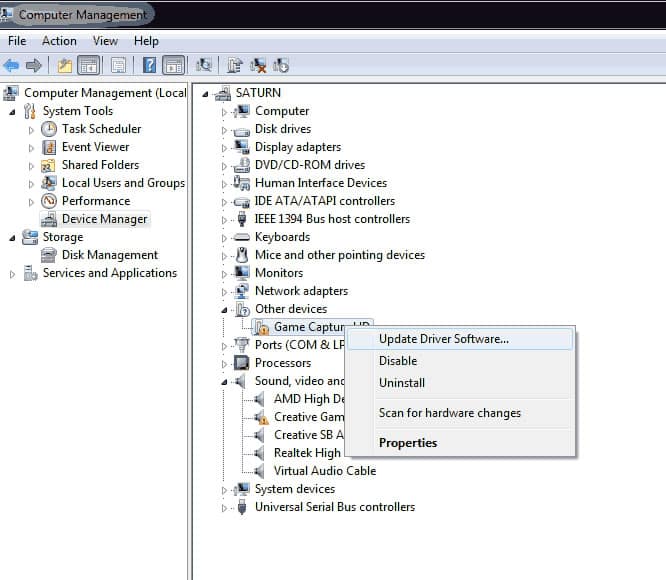This screenshot has width=666, height=580.
Task: Click the forward arrow toolbar icon
Action: click(x=34, y=65)
